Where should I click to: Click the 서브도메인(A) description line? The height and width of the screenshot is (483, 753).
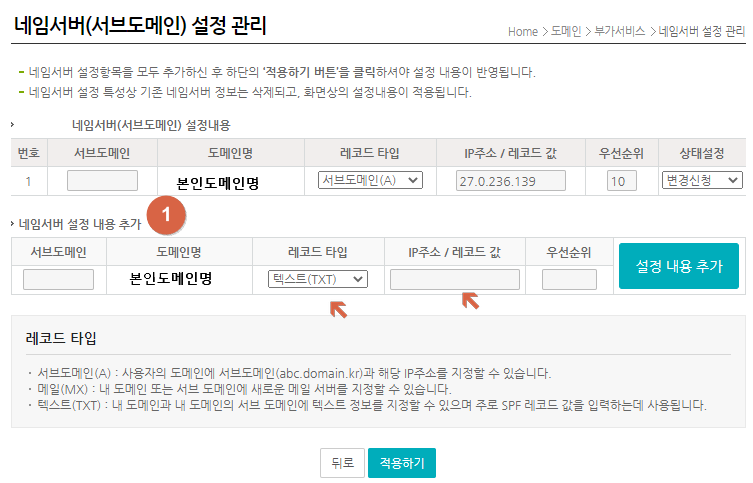coord(294,373)
